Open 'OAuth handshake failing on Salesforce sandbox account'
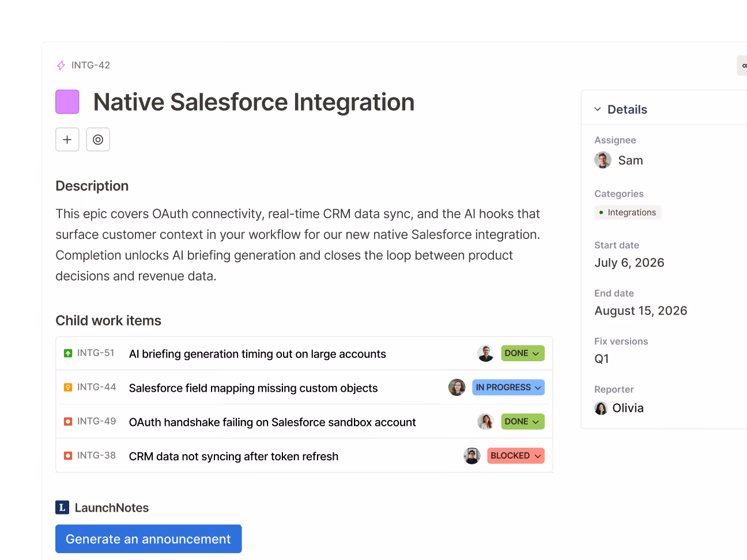Image resolution: width=747 pixels, height=560 pixels. (273, 422)
